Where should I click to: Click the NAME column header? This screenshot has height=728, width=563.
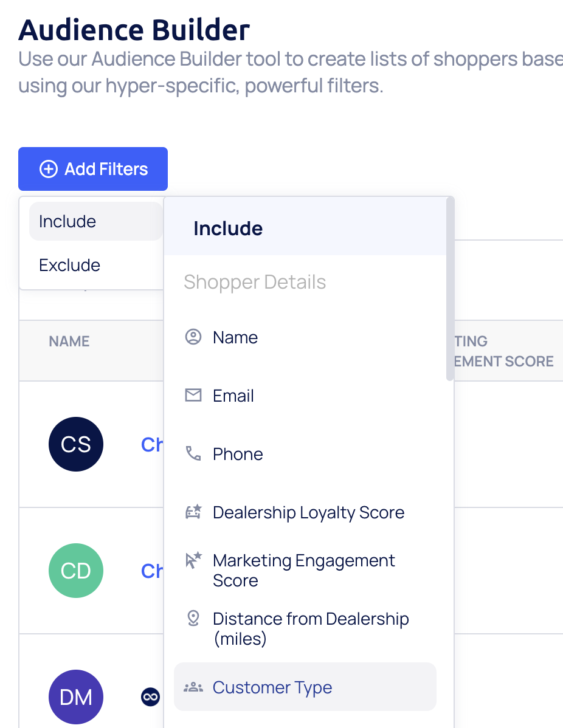[x=69, y=341]
